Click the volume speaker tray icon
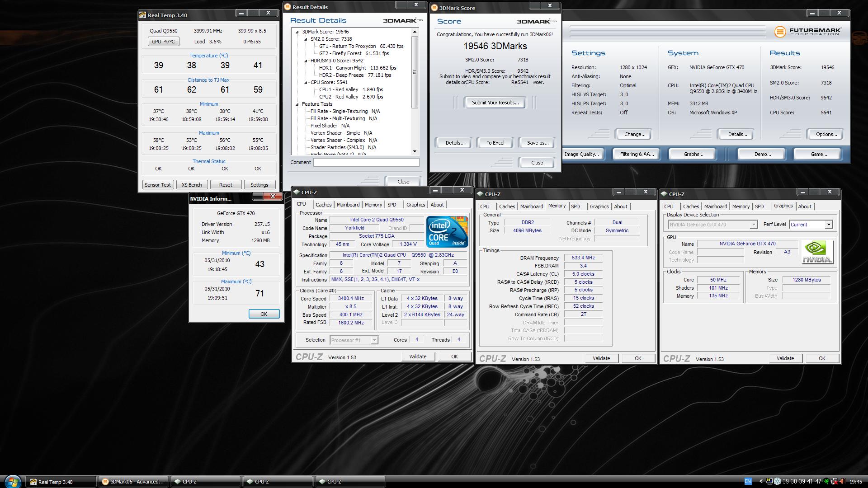Viewport: 868px width, 488px height. pos(843,481)
